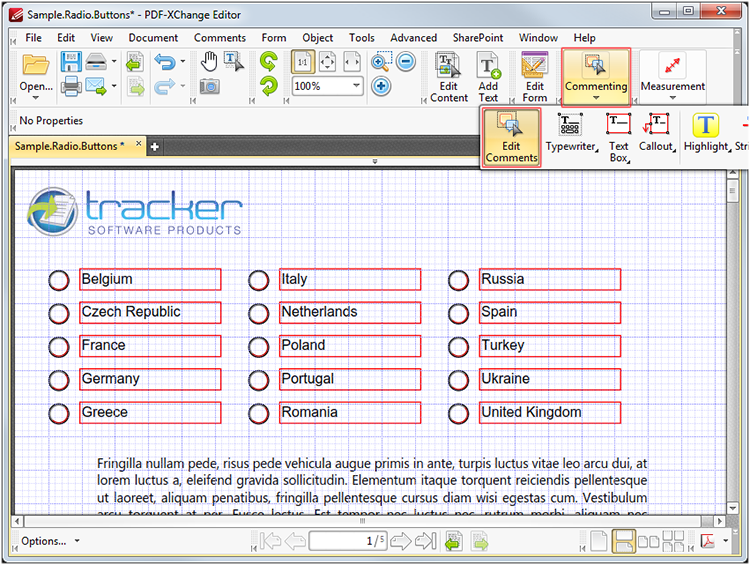Click the Fit Width icon
This screenshot has height=565, width=750.
[x=352, y=62]
